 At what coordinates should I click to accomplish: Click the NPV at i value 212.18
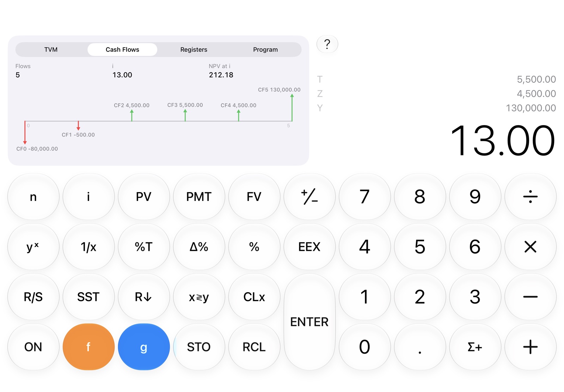click(x=221, y=75)
